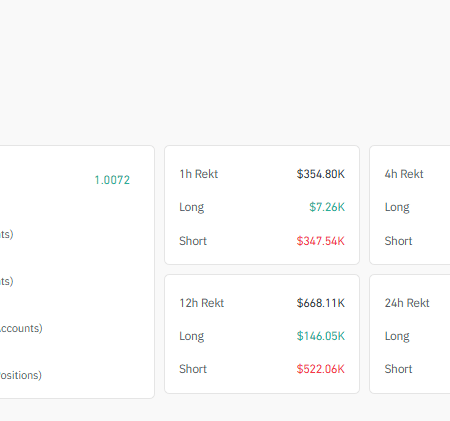This screenshot has height=421, width=450.
Task: Select the 12h Rekt card title
Action: (x=202, y=303)
